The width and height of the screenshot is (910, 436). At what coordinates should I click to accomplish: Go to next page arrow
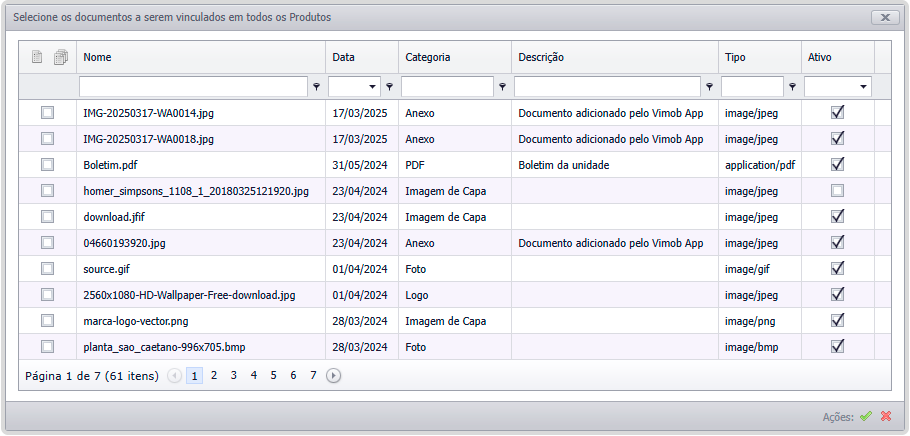333,376
